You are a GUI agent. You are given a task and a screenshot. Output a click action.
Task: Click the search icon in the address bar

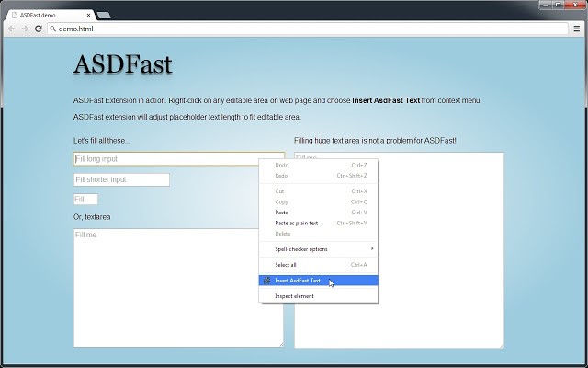click(x=53, y=29)
